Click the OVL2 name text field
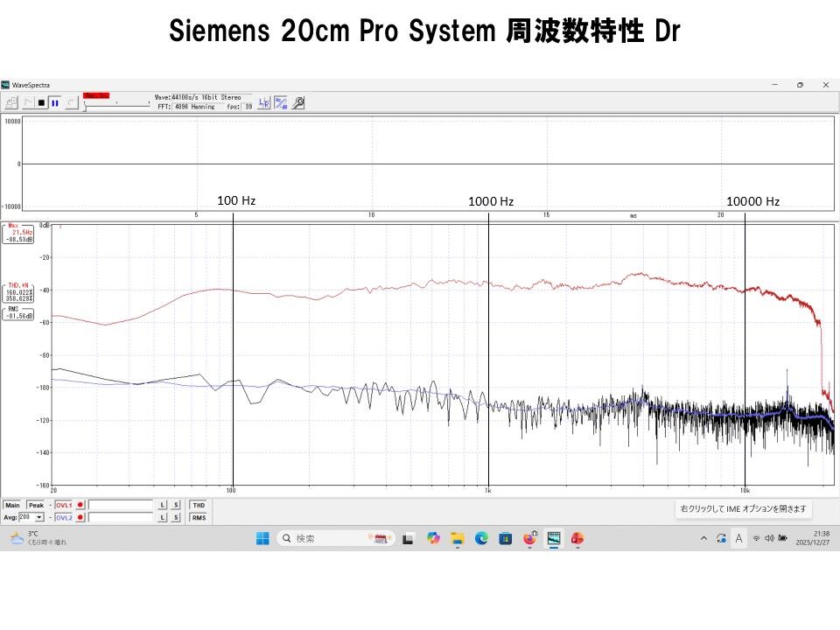 (121, 517)
